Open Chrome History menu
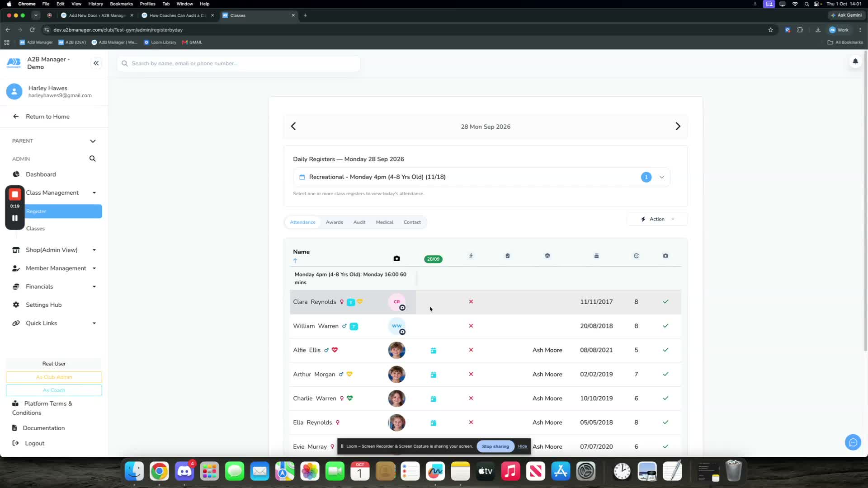 (x=95, y=4)
